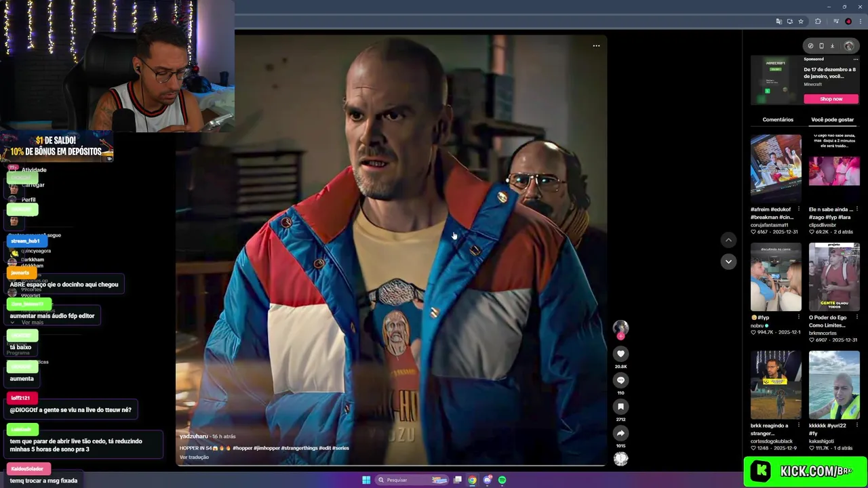Open options for the #fyp nobre video
This screenshot has width=868, height=488.
tap(799, 317)
